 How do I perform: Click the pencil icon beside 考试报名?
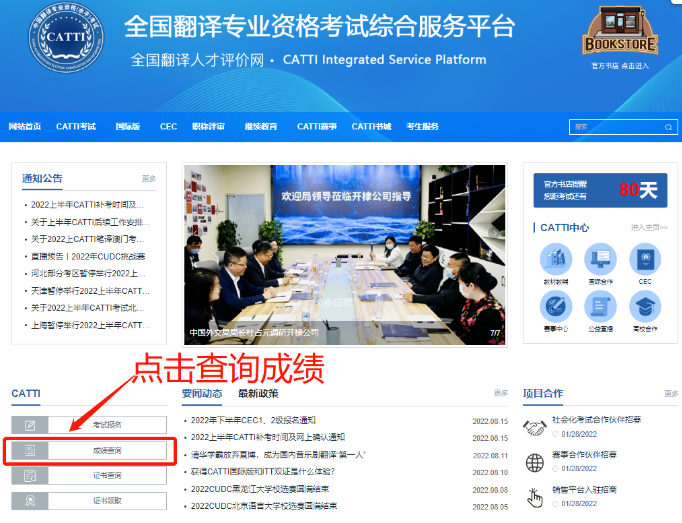pos(30,425)
